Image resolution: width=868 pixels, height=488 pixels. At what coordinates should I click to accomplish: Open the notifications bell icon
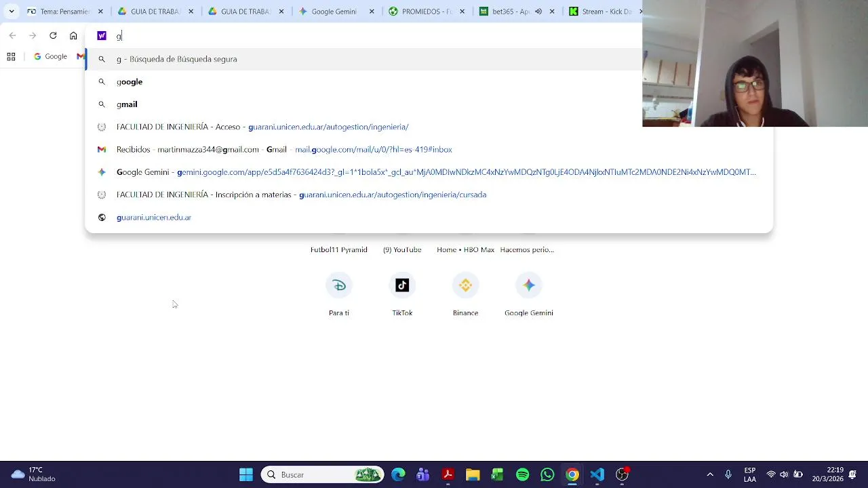(852, 474)
